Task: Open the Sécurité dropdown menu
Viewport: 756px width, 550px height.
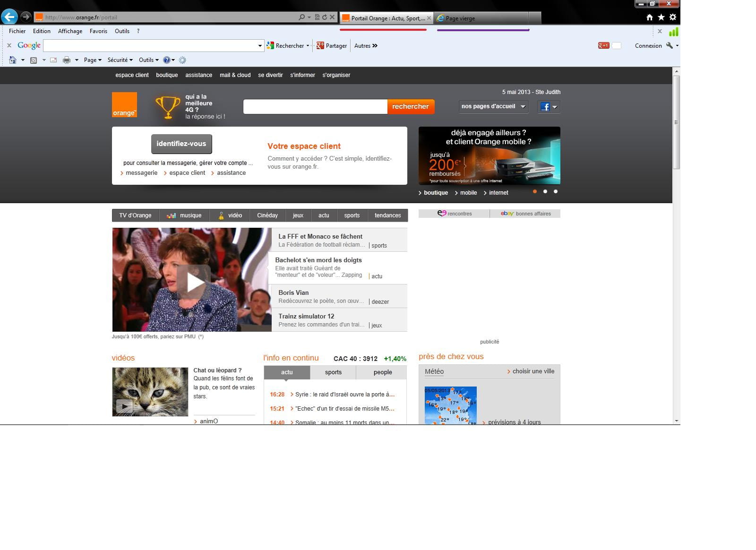Action: click(120, 60)
